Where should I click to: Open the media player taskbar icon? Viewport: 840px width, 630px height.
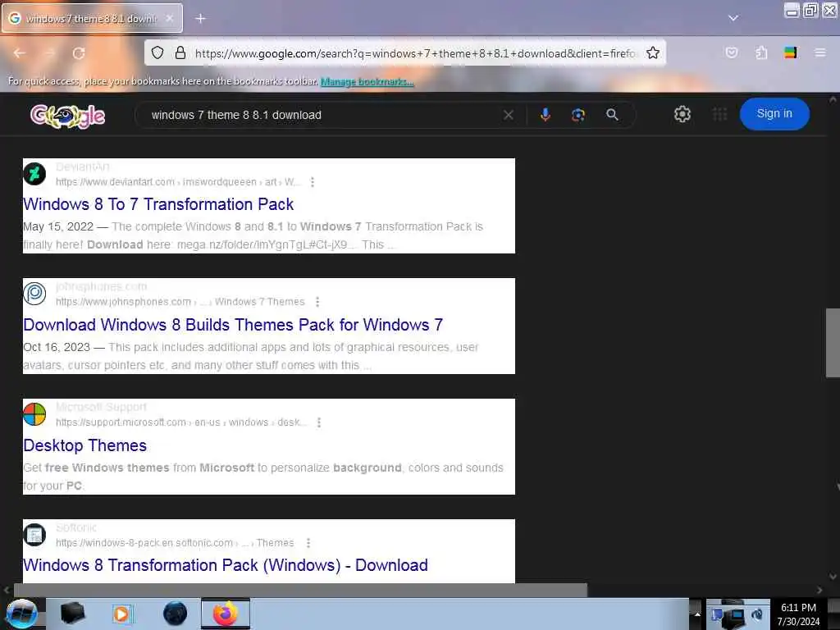122,614
